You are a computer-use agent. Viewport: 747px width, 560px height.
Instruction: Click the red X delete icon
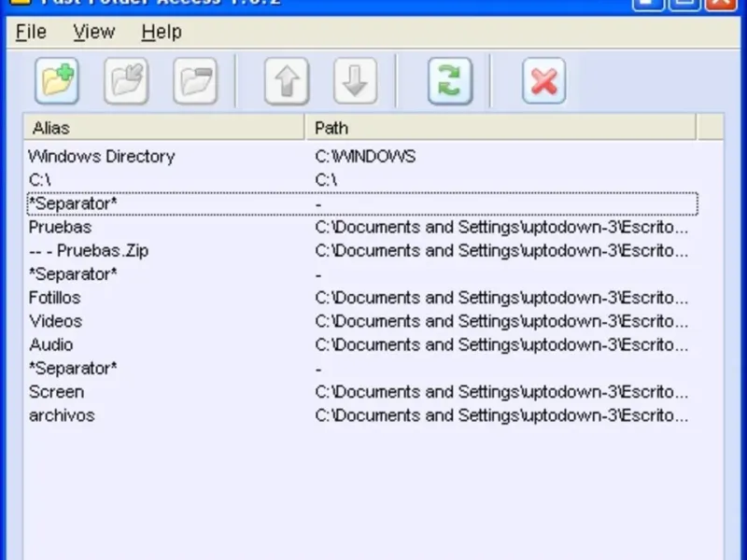click(544, 81)
